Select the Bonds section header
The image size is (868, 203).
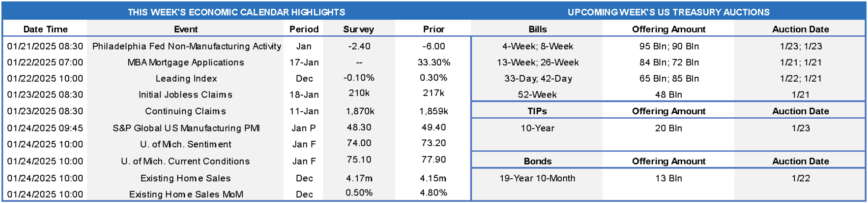538,161
